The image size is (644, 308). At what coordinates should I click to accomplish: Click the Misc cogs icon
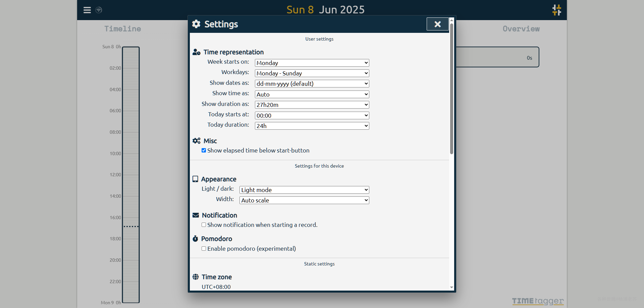coord(197,141)
